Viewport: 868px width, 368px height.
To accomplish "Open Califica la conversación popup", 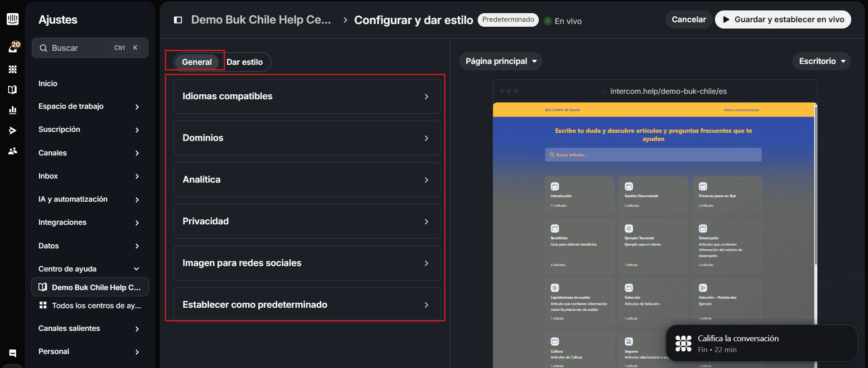I will click(762, 343).
